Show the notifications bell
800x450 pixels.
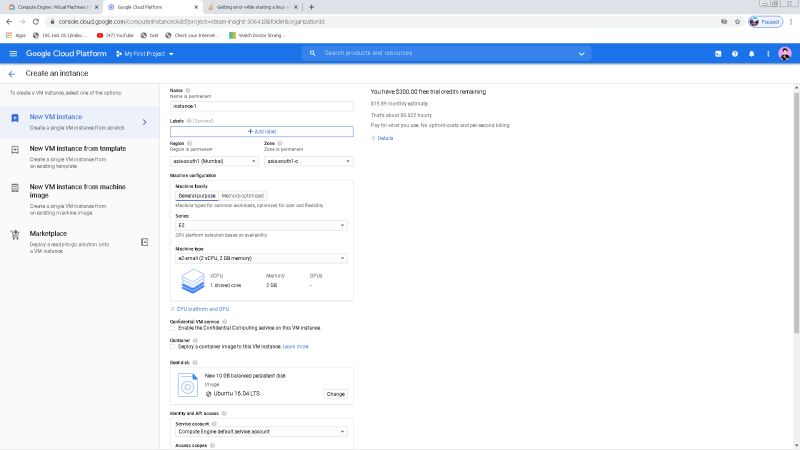pyautogui.click(x=752, y=54)
